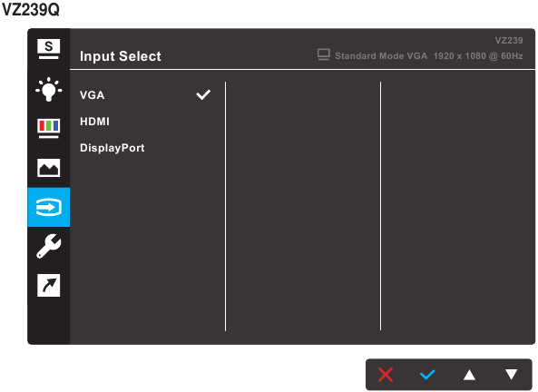Click the 1920 x 1080 @ 60Hz resolution text
This screenshot has height=392, width=538.
click(478, 56)
